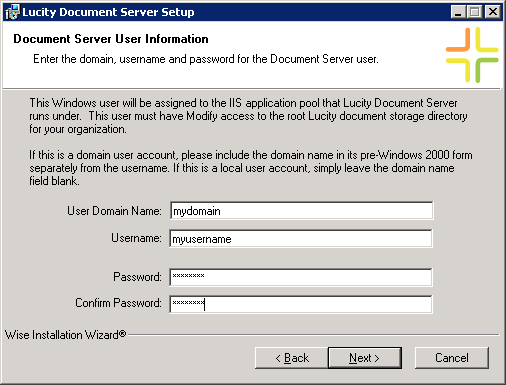Screen dimensions: 506x385
Task: Click the Confirm Password field
Action: click(301, 304)
